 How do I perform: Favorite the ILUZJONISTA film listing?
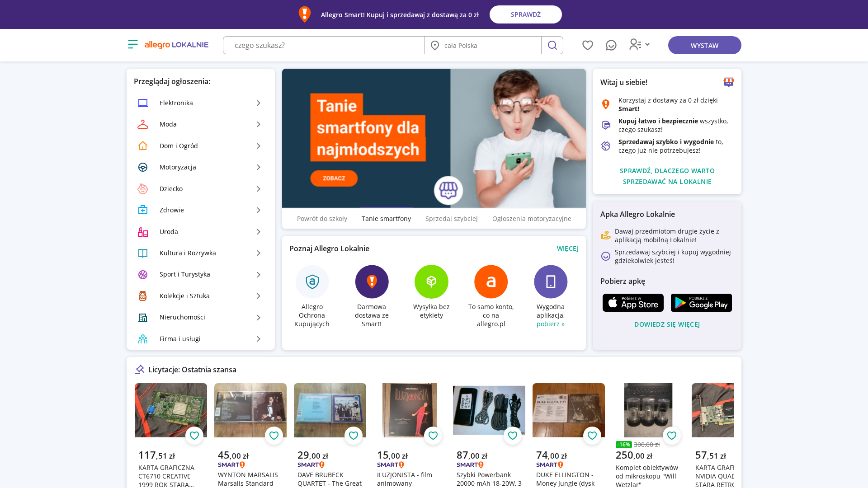coord(433,436)
